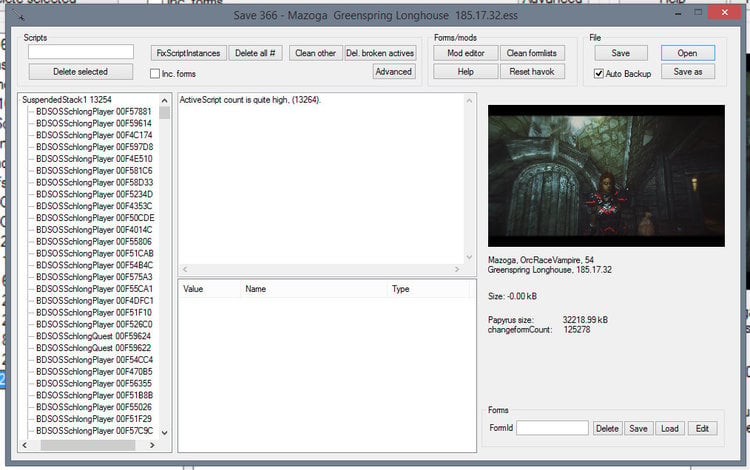The width and height of the screenshot is (750, 470).
Task: Select BDSOSSchlongPlayer 00F575A3 row
Action: click(94, 277)
